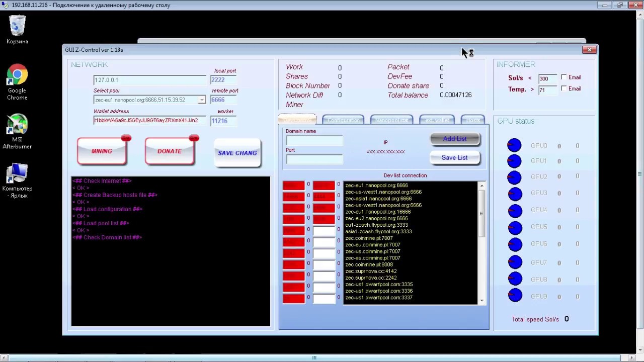
Task: Click the Wallet address field
Action: [149, 121]
